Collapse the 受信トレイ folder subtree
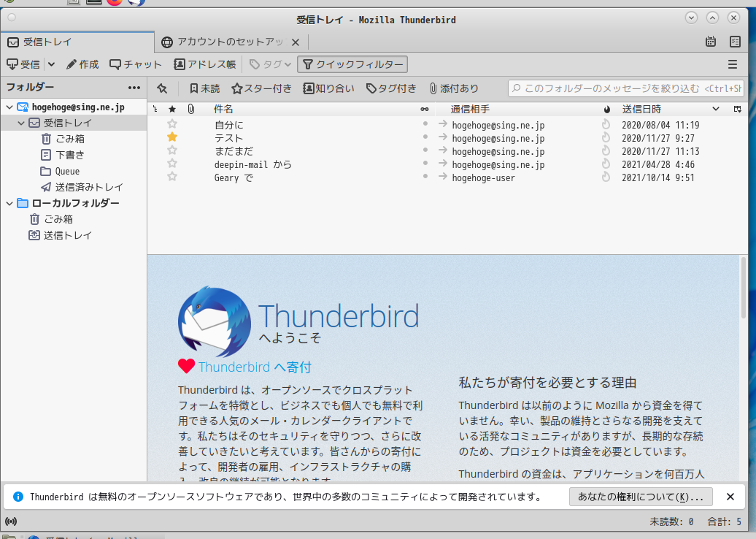The width and height of the screenshot is (756, 539). click(20, 123)
